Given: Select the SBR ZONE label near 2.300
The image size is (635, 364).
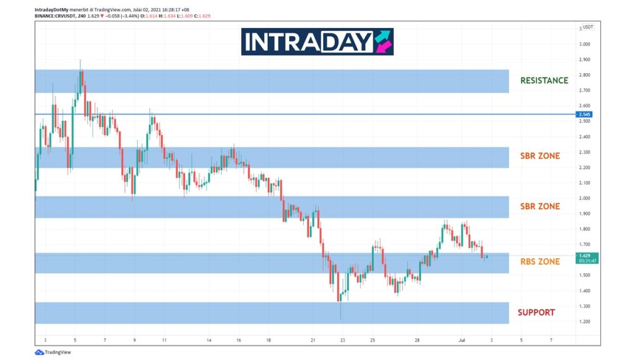Looking at the screenshot, I should 540,156.
